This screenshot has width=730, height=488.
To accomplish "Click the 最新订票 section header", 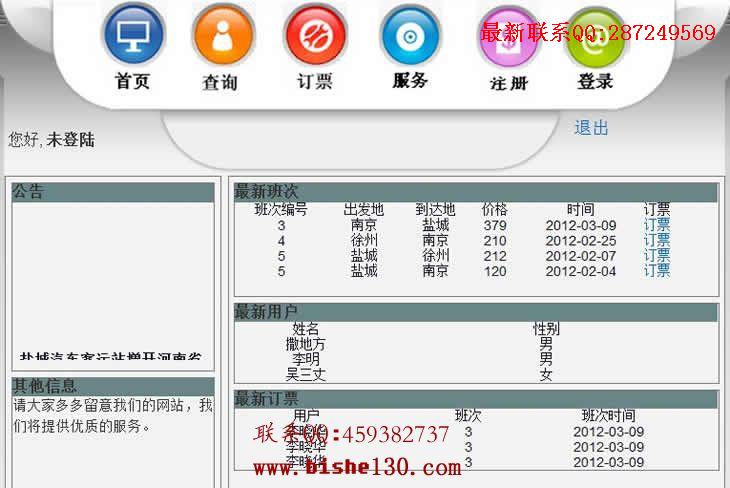I will point(476,399).
